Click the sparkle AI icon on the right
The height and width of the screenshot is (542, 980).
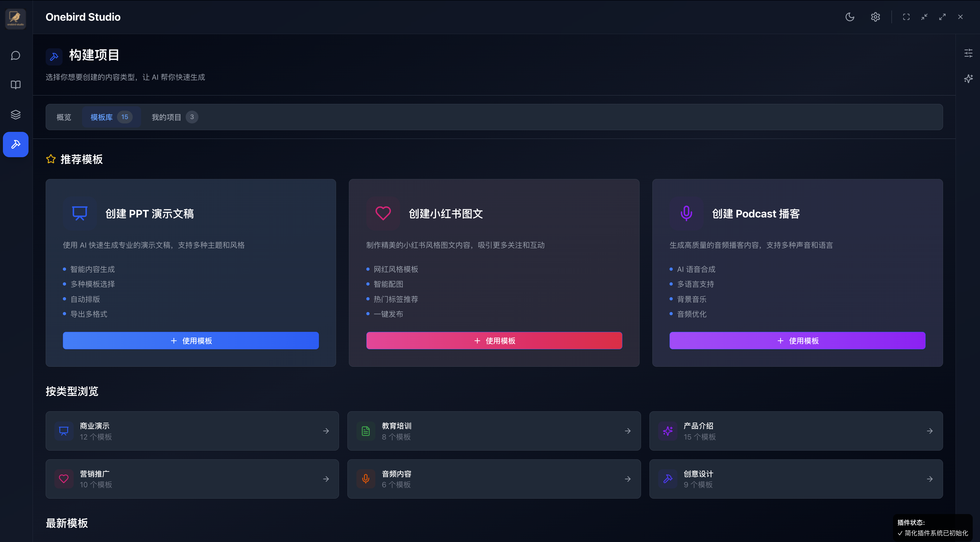pyautogui.click(x=969, y=78)
